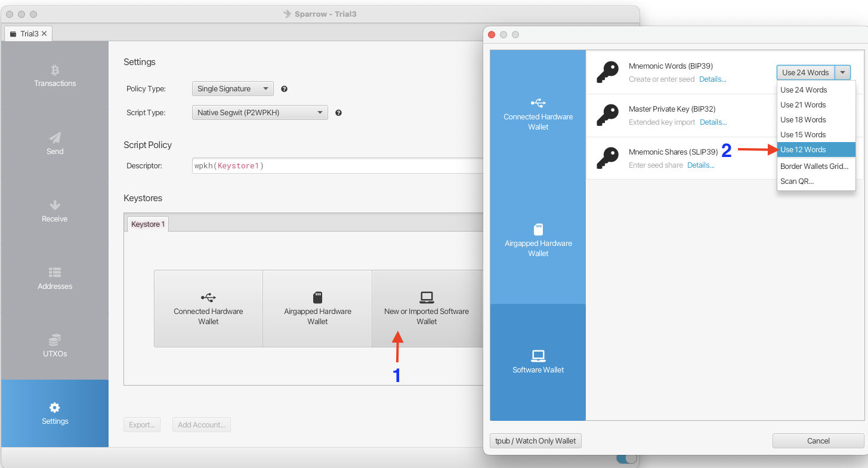Open the Policy Type dropdown
Screen dimensions: 868x468
pos(233,89)
